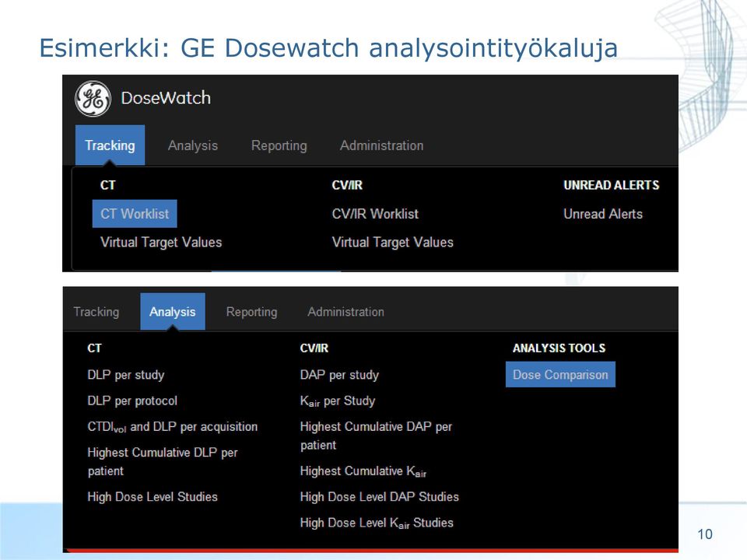Open High Dose Level Studies under CT
The height and width of the screenshot is (560, 747).
153,497
